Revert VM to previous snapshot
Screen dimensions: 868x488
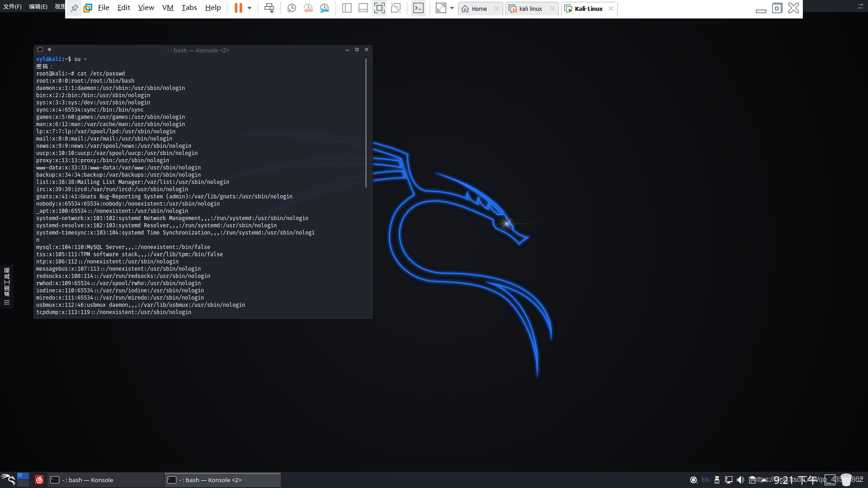click(x=308, y=8)
